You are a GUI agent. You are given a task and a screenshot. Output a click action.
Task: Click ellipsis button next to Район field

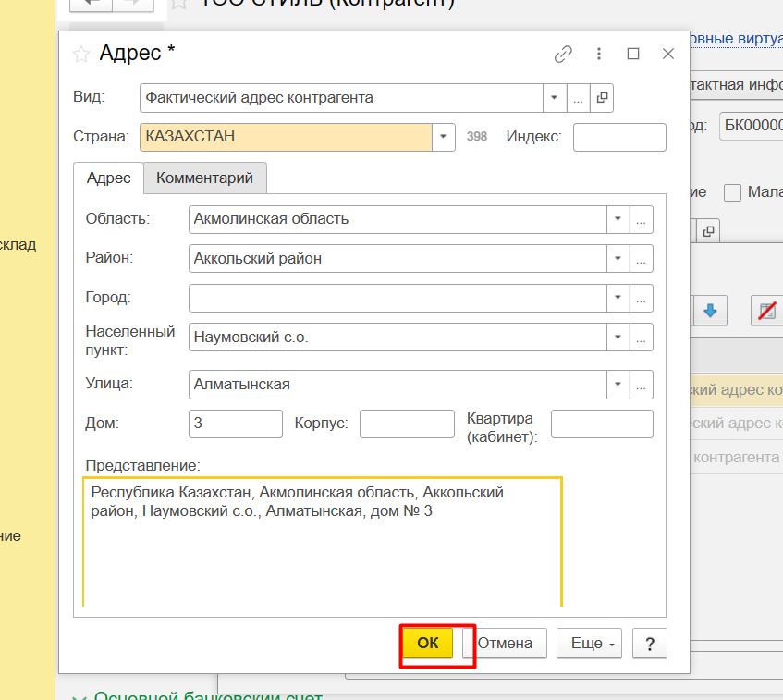[642, 258]
